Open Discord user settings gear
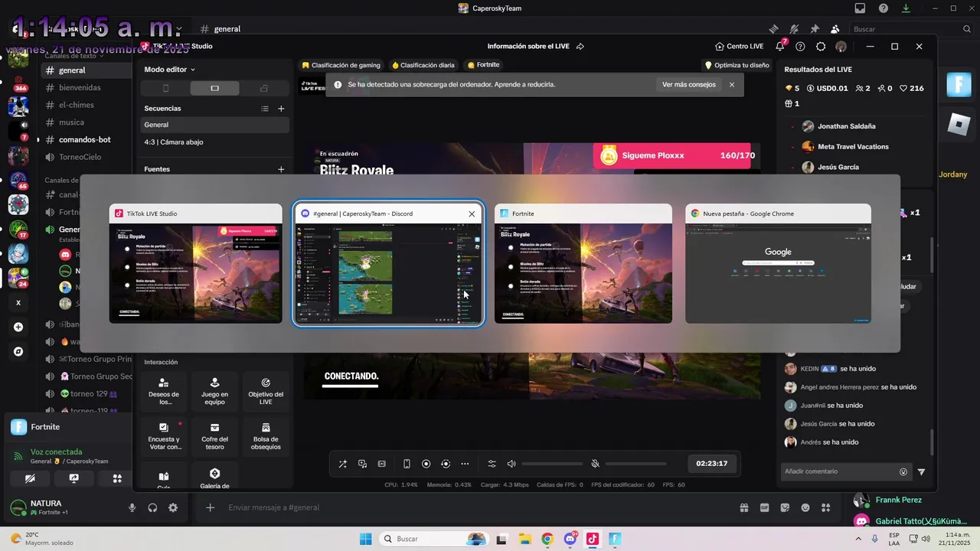 [x=173, y=507]
